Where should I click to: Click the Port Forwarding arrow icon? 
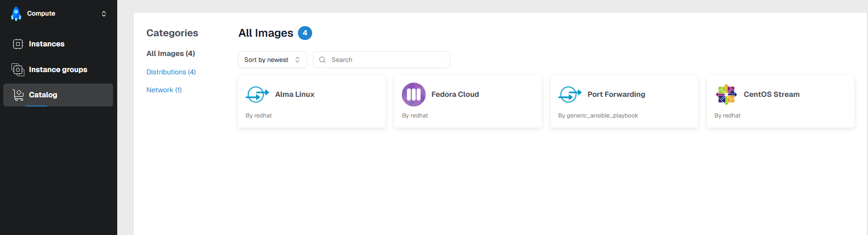click(x=570, y=95)
